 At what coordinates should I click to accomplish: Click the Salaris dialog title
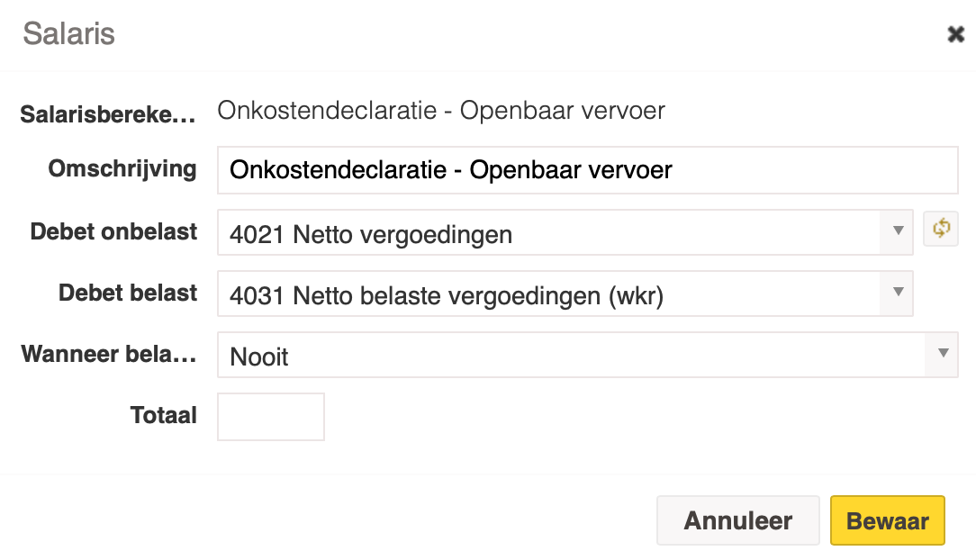click(x=69, y=33)
